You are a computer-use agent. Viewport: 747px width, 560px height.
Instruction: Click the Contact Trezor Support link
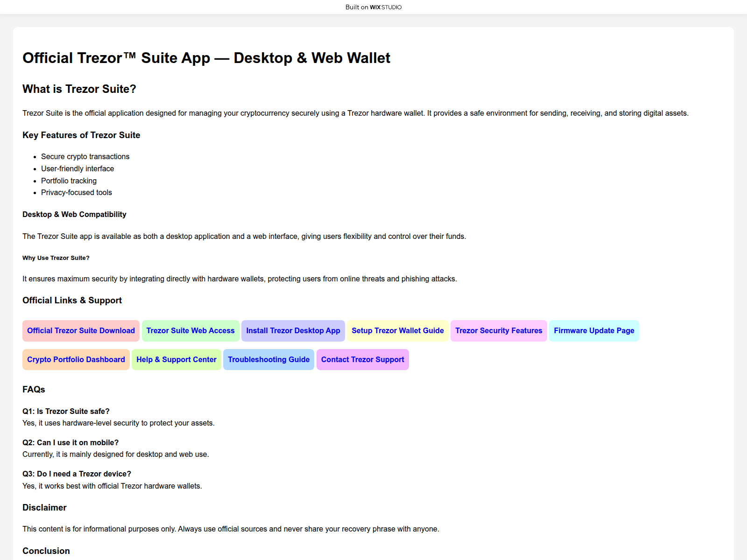click(x=363, y=360)
